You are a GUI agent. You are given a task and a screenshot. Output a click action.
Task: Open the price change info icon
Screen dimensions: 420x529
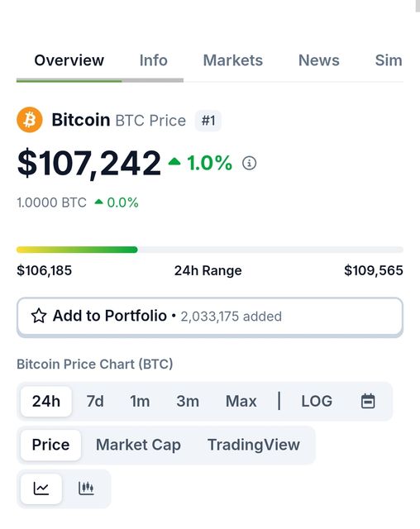tap(250, 163)
